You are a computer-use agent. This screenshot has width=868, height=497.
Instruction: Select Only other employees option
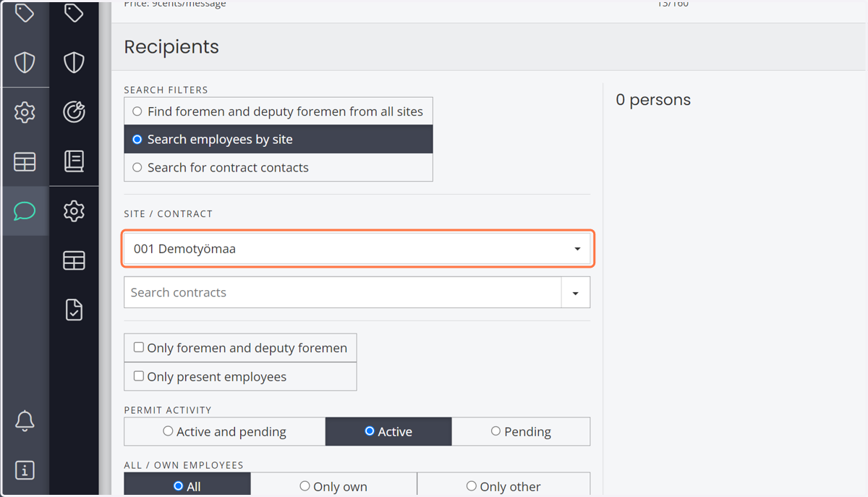(x=503, y=486)
